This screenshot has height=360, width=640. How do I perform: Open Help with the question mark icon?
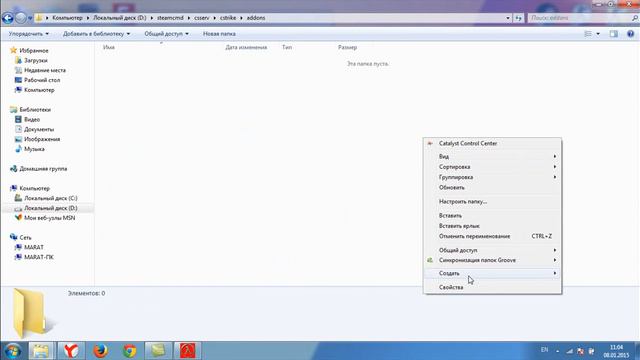click(630, 34)
